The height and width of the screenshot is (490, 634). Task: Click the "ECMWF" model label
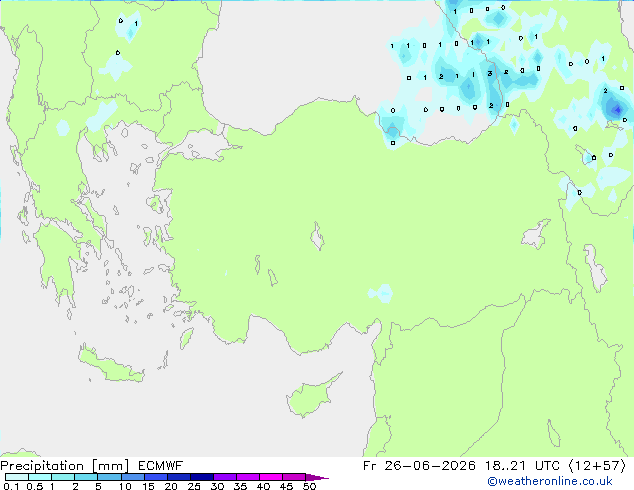(161, 466)
